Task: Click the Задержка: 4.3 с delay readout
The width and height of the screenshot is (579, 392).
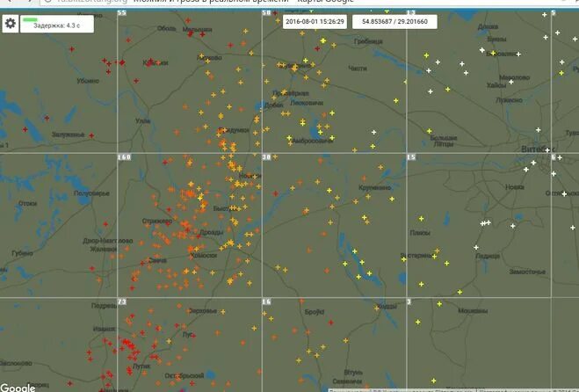Action: pyautogui.click(x=56, y=25)
